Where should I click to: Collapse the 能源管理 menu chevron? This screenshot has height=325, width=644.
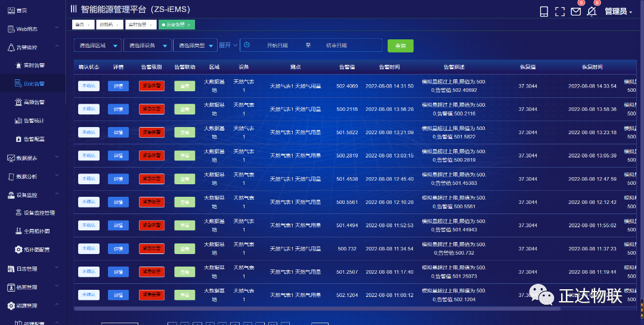pos(57,305)
